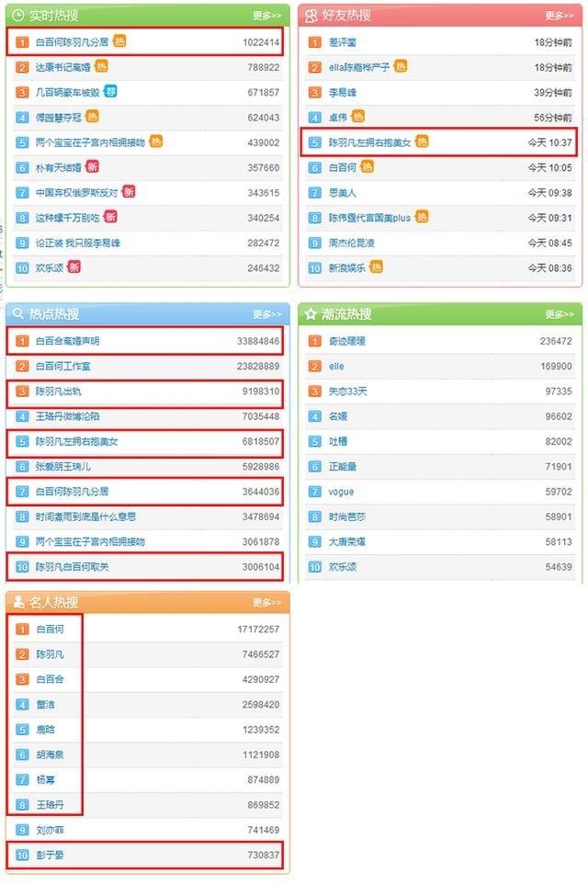Click the 热 badge next to 达康书记离婚
This screenshot has width=588, height=885.
pos(101,67)
